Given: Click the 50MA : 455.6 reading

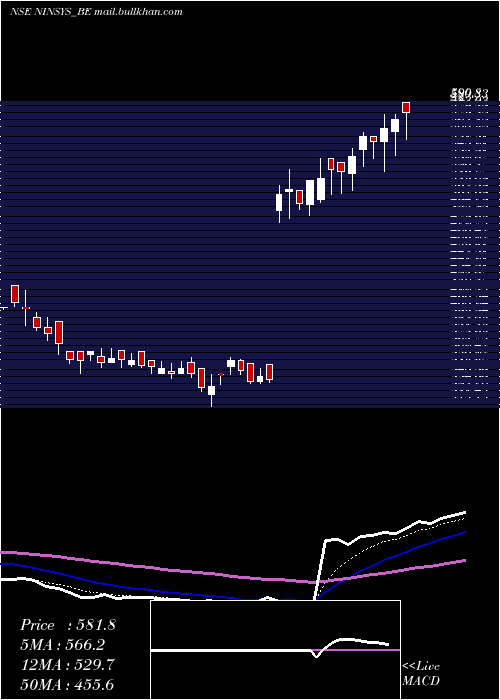Looking at the screenshot, I should point(67,684).
